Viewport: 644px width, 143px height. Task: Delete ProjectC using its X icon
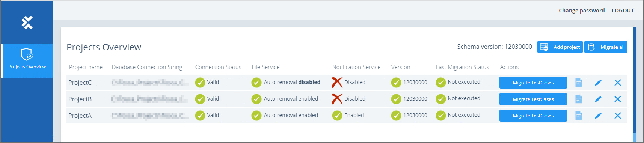(x=618, y=83)
